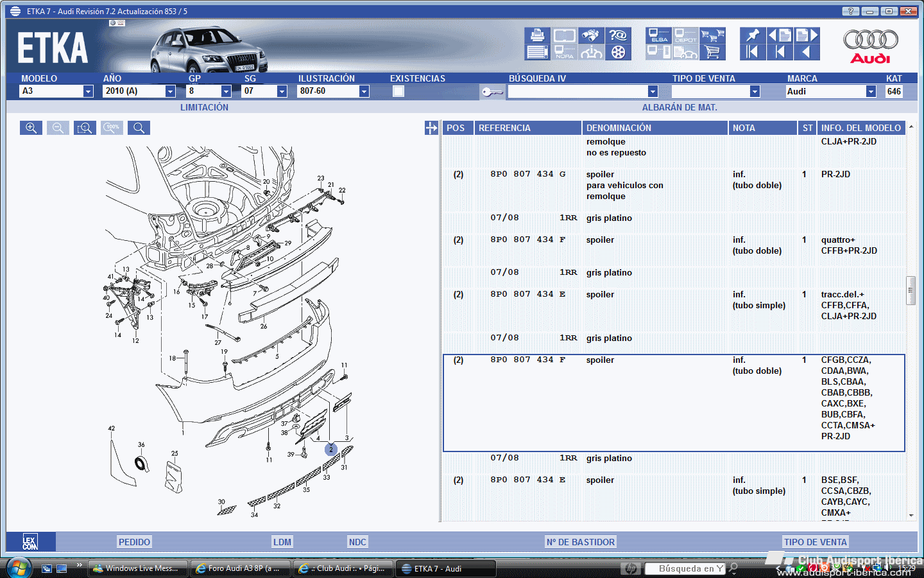Click the multiple shopping carts icon
Image resolution: width=924 pixels, height=578 pixels.
(712, 35)
